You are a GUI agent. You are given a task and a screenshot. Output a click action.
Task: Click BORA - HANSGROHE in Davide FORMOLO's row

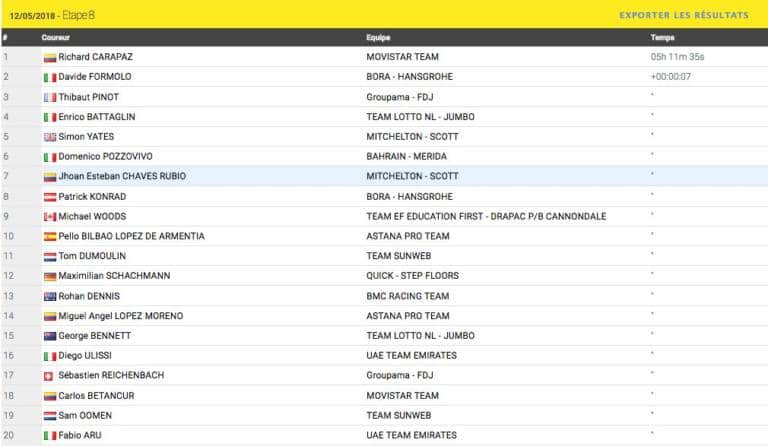[x=409, y=77]
